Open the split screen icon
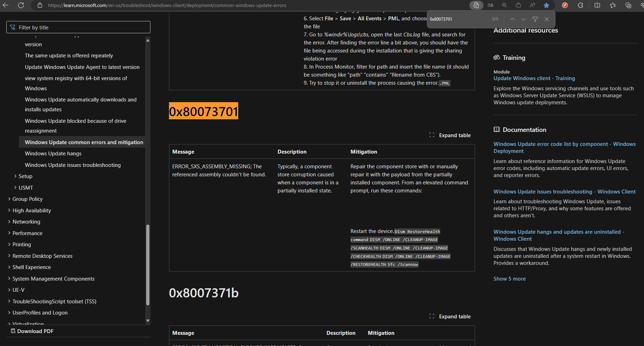This screenshot has height=346, width=644. pos(597,5)
